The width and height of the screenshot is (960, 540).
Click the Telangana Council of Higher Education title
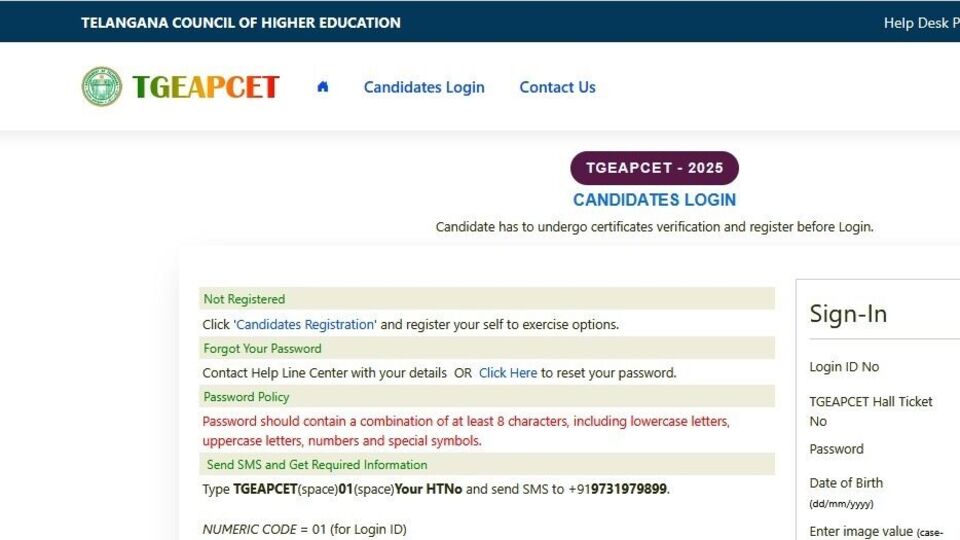[241, 23]
